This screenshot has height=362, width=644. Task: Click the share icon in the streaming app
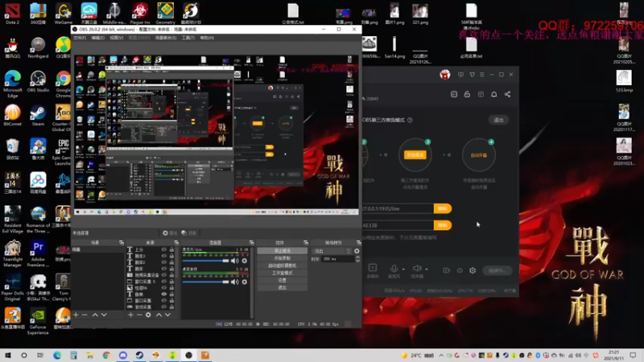coord(508,94)
